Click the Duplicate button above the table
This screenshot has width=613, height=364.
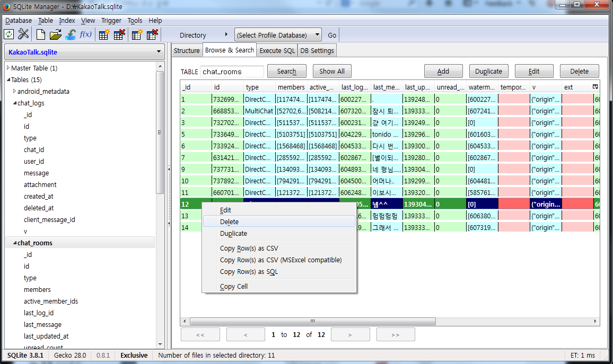click(488, 71)
